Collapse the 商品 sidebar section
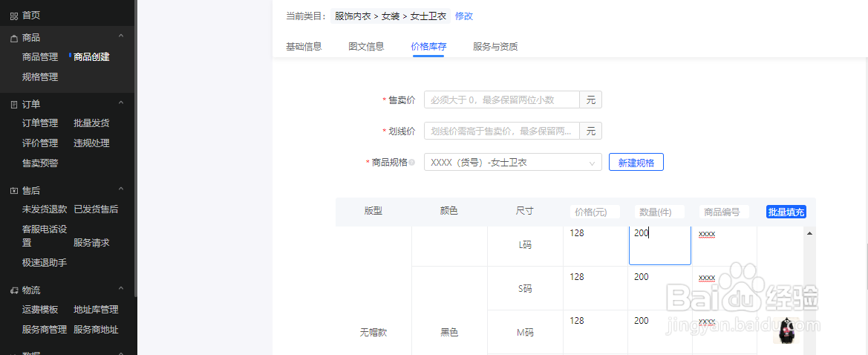Image resolution: width=868 pixels, height=355 pixels. [x=121, y=36]
